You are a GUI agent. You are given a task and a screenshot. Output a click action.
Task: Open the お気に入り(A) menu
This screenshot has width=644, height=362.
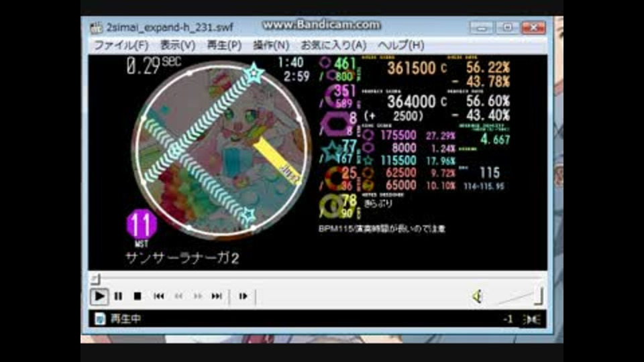coord(333,45)
